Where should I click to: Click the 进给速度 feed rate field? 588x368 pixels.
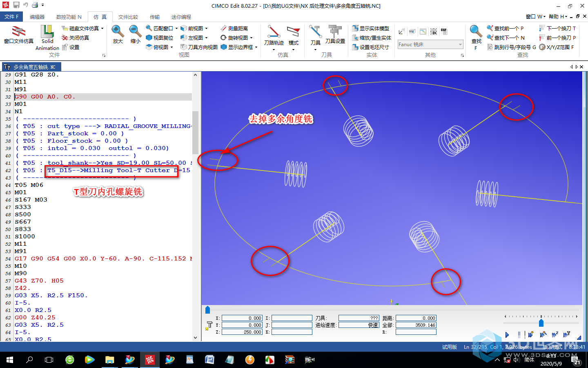point(359,325)
